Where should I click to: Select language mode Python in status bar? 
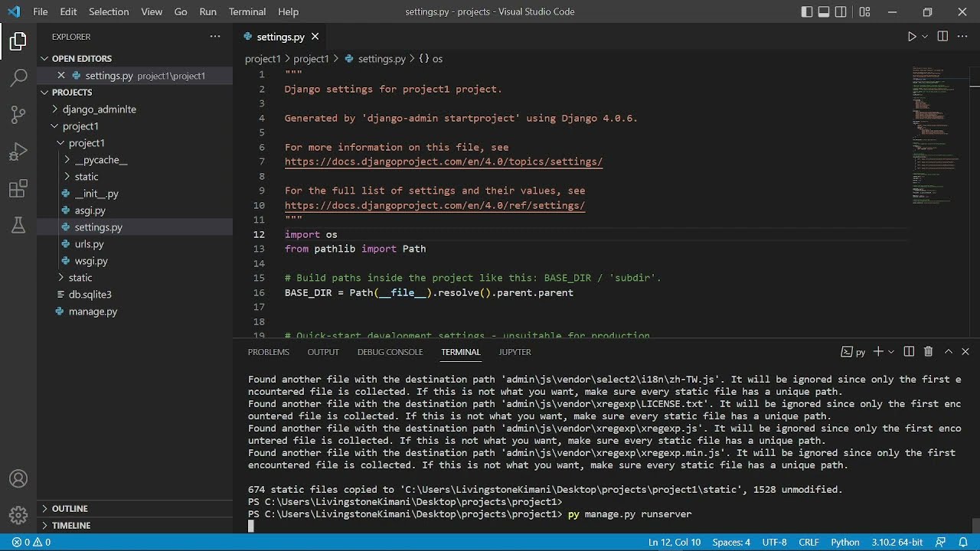tap(845, 542)
